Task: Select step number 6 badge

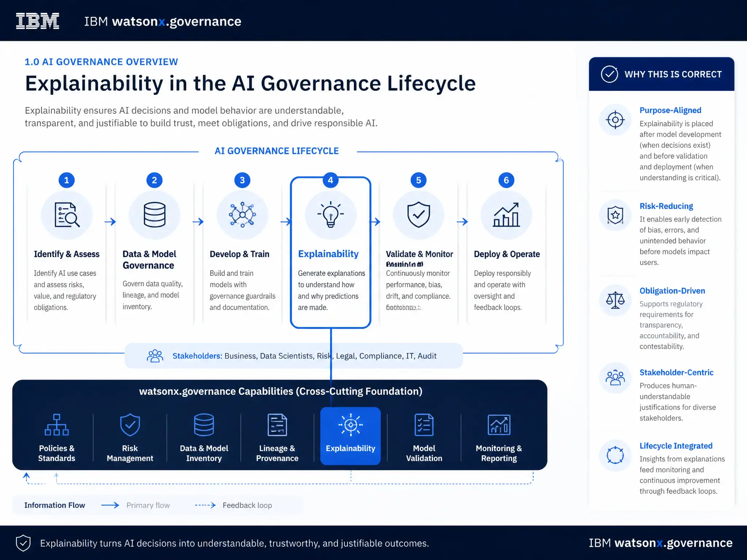Action: point(506,180)
